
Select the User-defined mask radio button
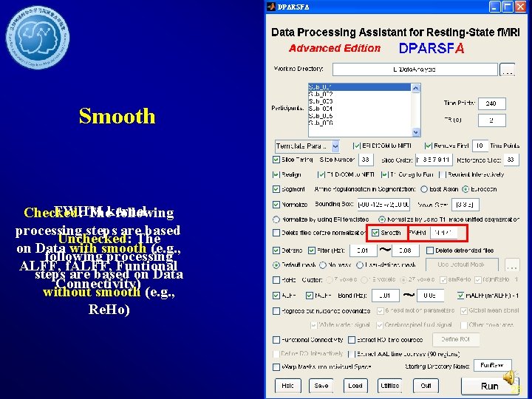pyautogui.click(x=360, y=265)
